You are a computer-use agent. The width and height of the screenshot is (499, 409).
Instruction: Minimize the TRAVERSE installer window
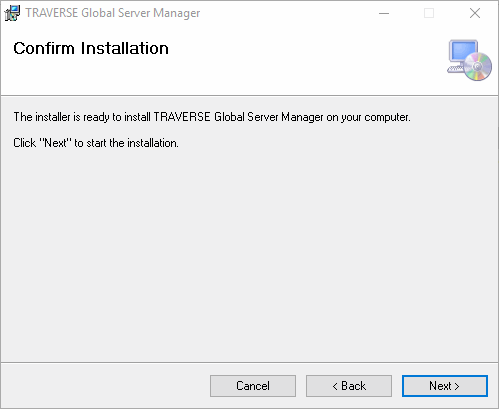(384, 13)
